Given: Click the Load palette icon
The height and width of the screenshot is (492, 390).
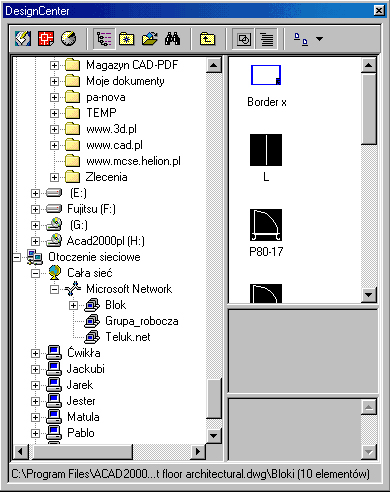Looking at the screenshot, I should tap(150, 39).
